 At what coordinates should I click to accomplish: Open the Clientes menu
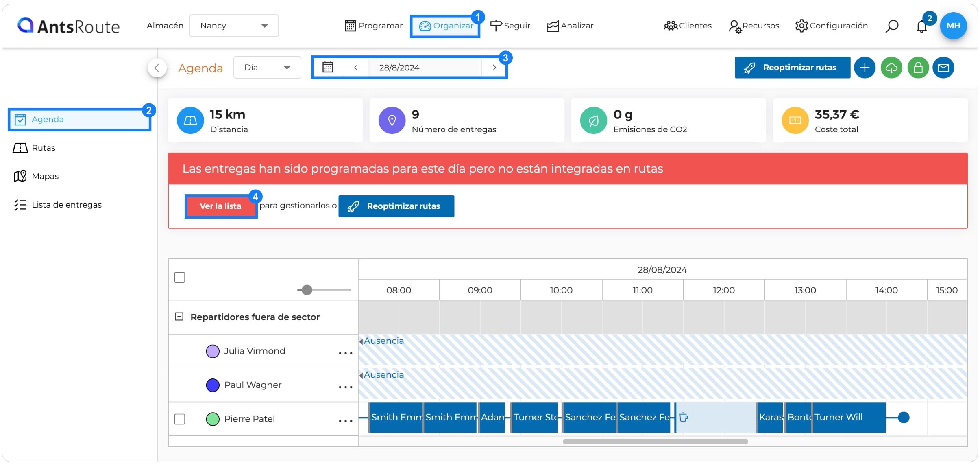pos(688,26)
